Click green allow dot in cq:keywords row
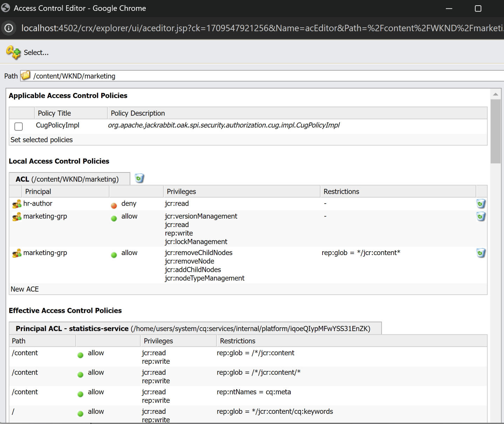Image resolution: width=504 pixels, height=424 pixels. pyautogui.click(x=80, y=413)
